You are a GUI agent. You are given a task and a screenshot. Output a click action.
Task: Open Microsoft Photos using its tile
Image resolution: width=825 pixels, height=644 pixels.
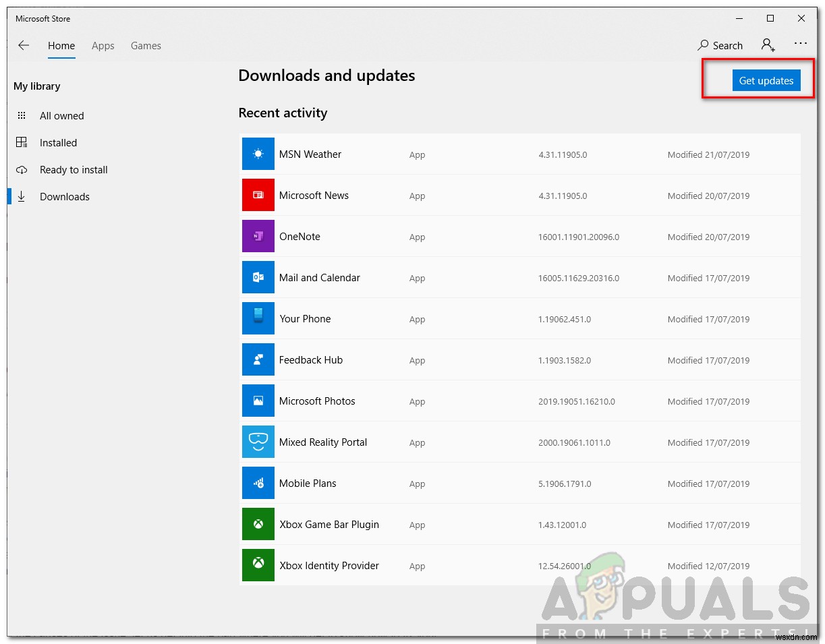click(258, 401)
